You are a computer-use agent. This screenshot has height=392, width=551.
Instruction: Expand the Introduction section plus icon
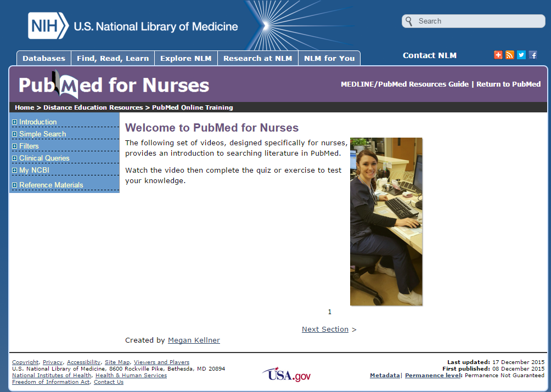[14, 122]
